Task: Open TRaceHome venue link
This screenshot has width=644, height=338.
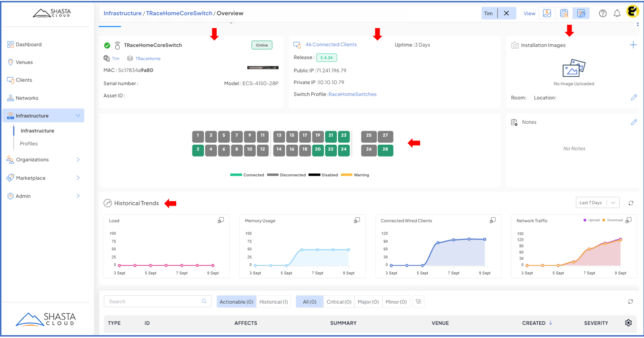Action: pos(148,59)
